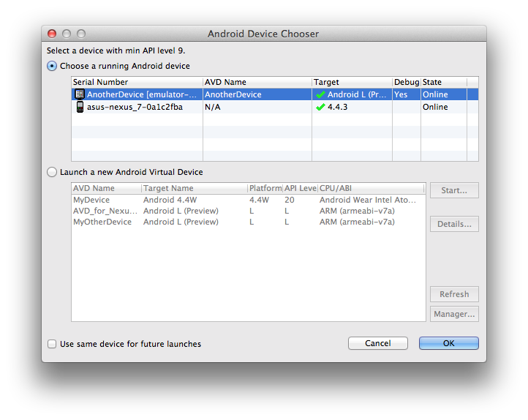Click green checkmark next to Android L target
Image resolution: width=528 pixels, height=420 pixels.
click(x=320, y=94)
